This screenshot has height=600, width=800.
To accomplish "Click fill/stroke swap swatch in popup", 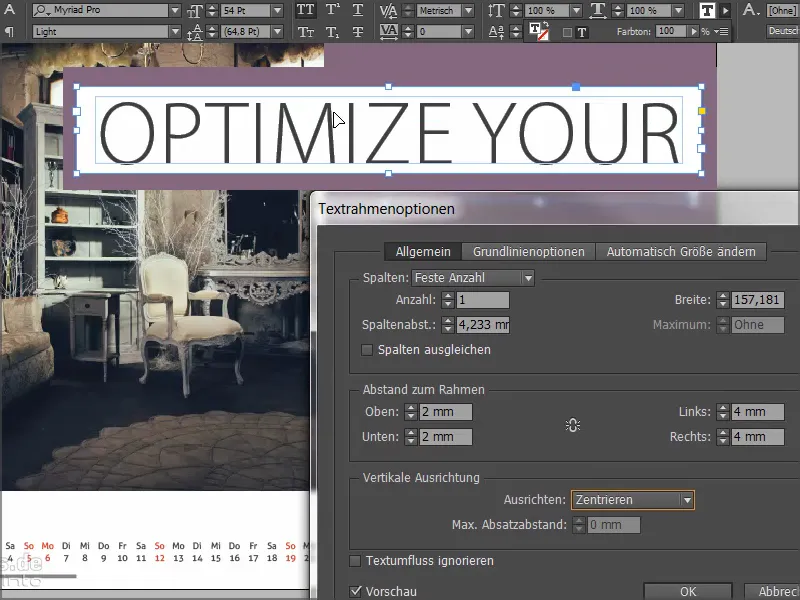I will [539, 32].
